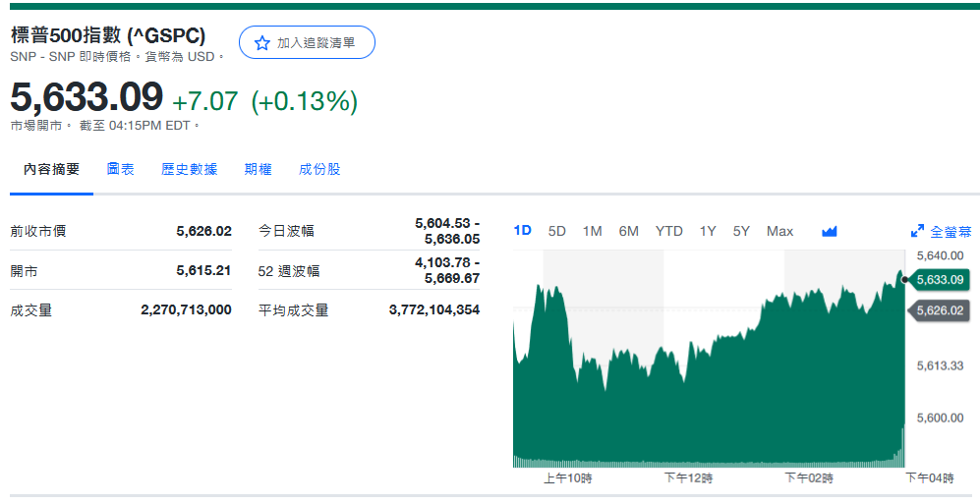
Task: Switch chart to 5D range
Action: pyautogui.click(x=557, y=231)
